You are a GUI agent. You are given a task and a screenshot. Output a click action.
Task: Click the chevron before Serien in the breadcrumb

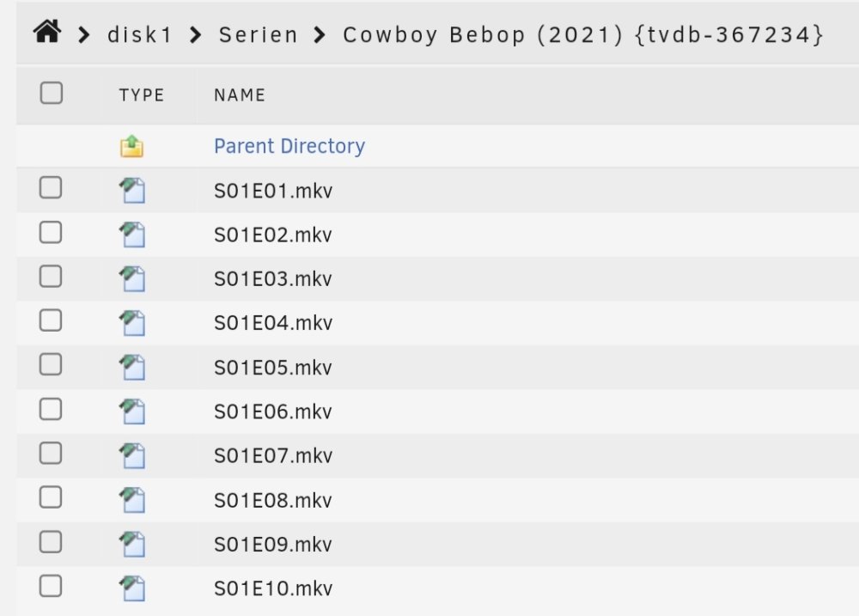click(195, 35)
